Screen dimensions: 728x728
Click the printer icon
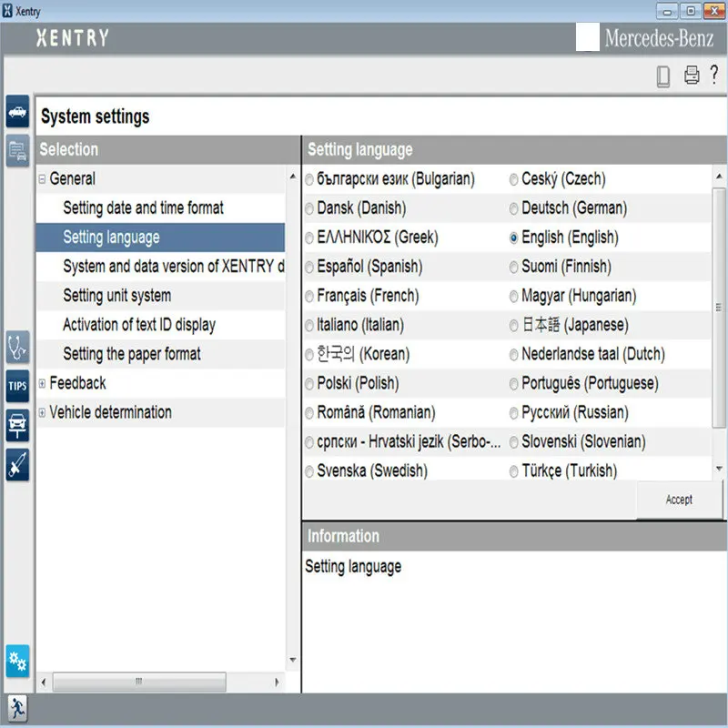[692, 75]
